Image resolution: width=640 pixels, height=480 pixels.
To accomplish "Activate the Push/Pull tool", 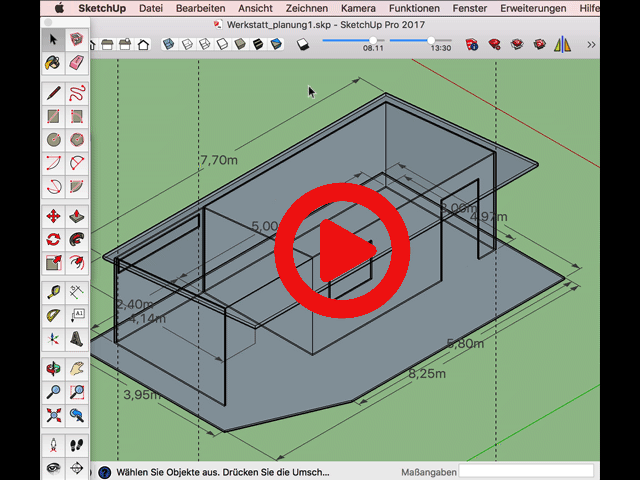I will coord(77,216).
